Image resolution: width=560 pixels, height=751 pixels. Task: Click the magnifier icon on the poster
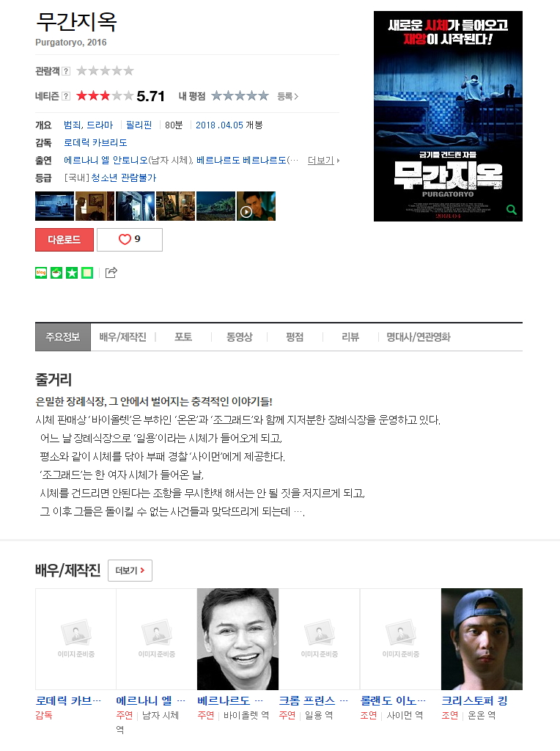pyautogui.click(x=511, y=210)
